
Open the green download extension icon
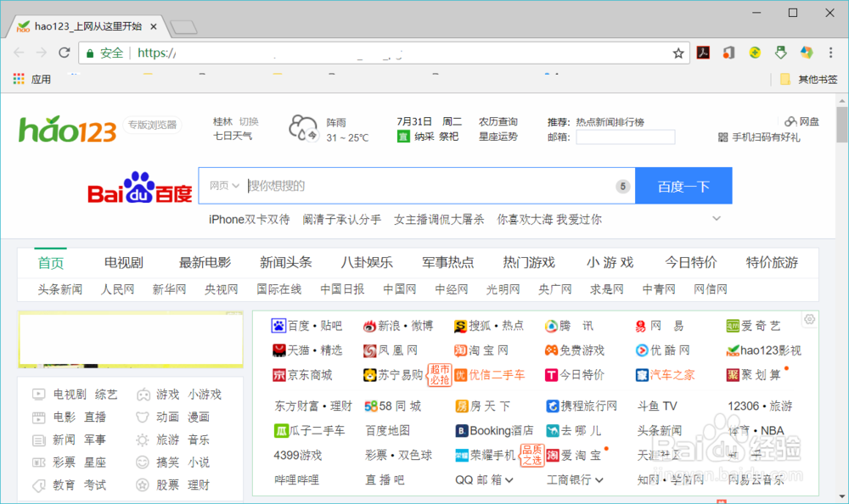click(x=780, y=53)
